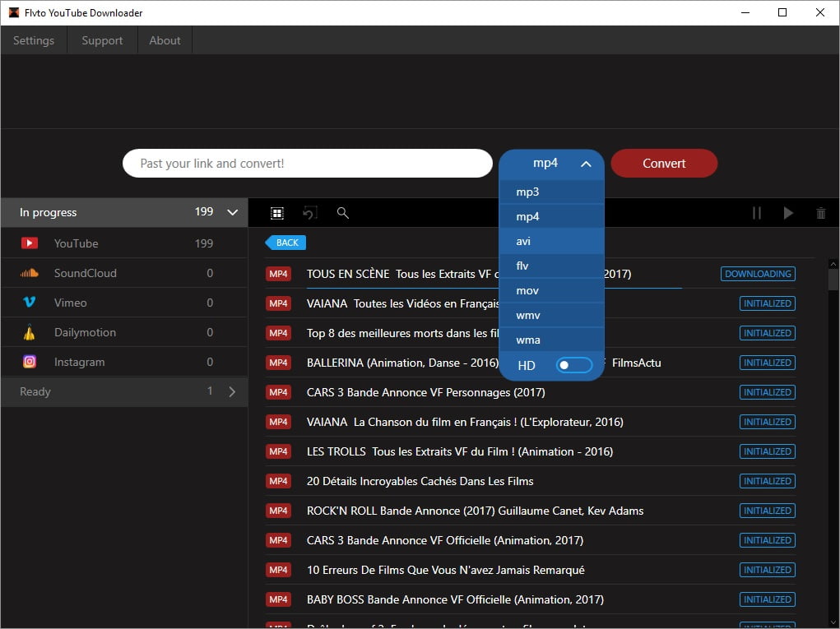Click MP4 badge of CARS 3 Personnages row
The height and width of the screenshot is (629, 840).
tap(279, 392)
